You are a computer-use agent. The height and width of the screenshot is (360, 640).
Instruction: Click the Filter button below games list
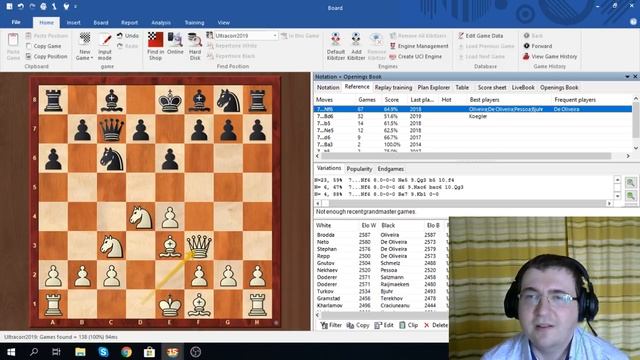[331, 325]
